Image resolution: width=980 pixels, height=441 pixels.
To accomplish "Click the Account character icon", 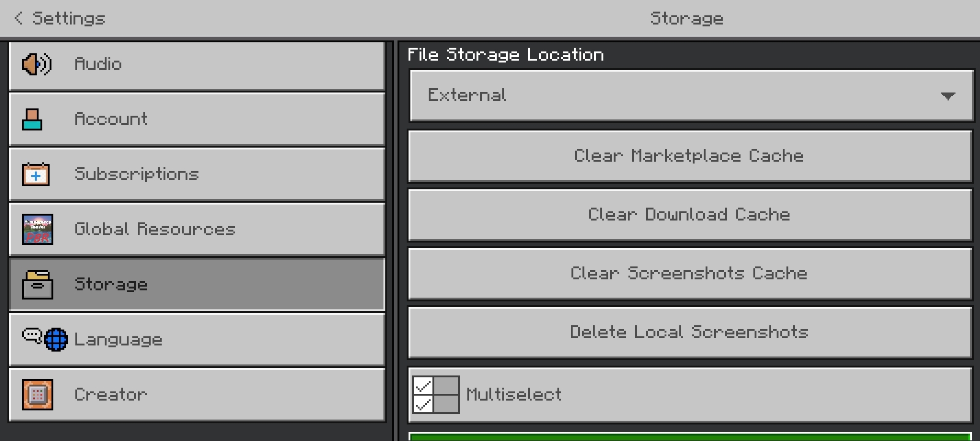I will 32,119.
